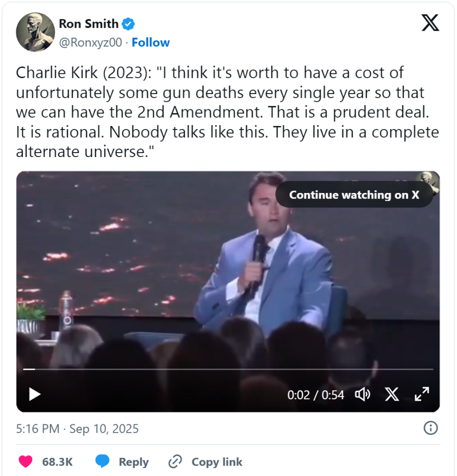The height and width of the screenshot is (476, 457).
Task: Enter fullscreen video mode
Action: [422, 394]
